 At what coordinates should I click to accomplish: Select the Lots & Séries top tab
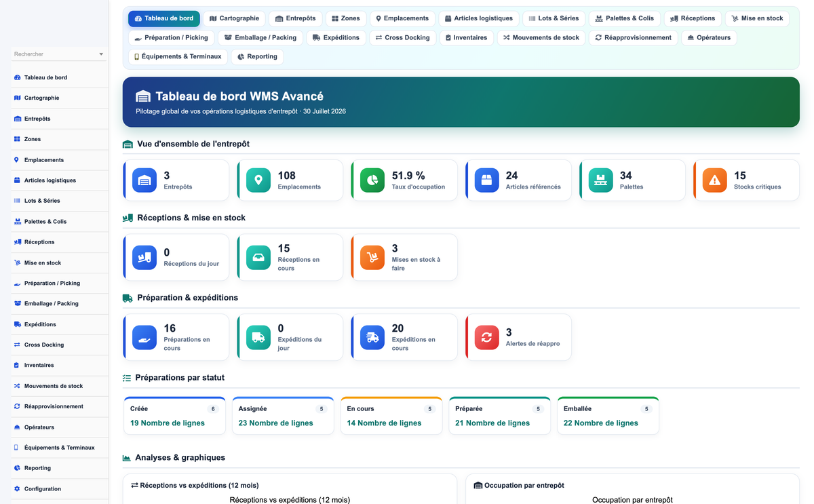pyautogui.click(x=554, y=18)
